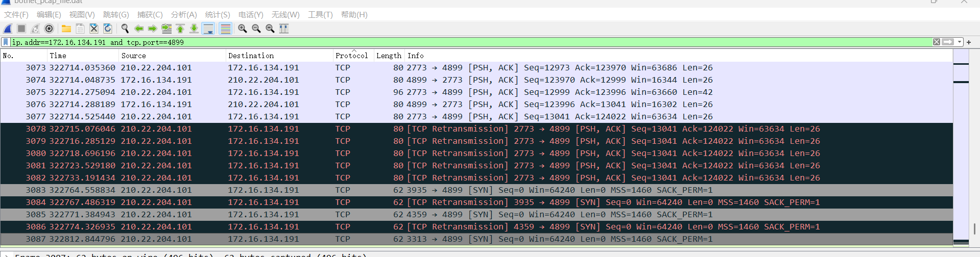Add a filter button with the plus icon

click(969, 42)
